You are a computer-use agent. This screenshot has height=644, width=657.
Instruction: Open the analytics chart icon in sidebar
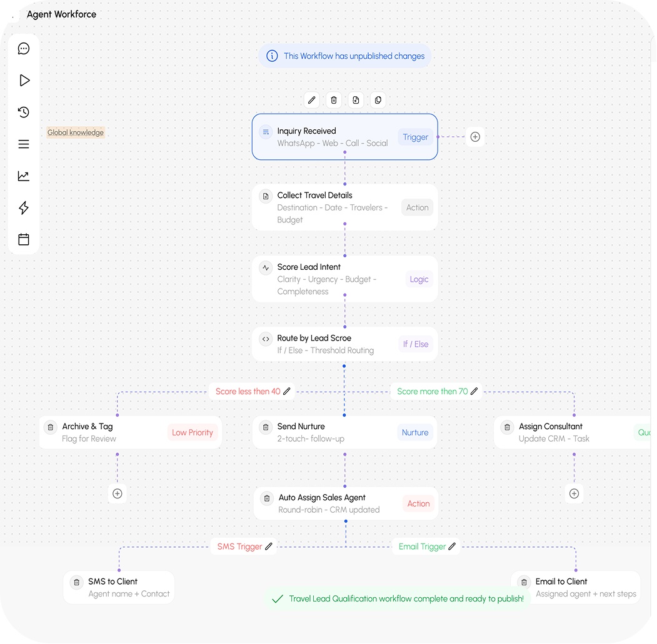point(24,176)
